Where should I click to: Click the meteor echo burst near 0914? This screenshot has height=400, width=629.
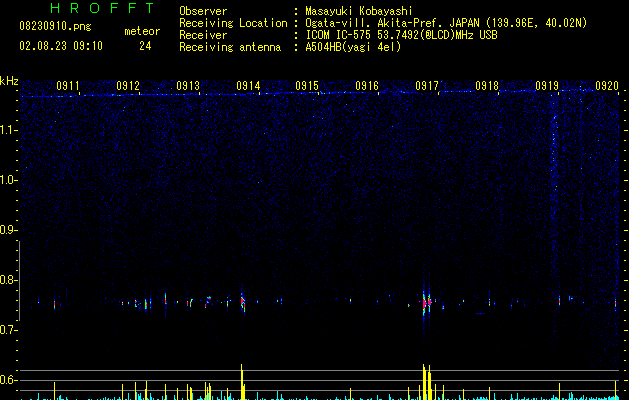point(243,302)
